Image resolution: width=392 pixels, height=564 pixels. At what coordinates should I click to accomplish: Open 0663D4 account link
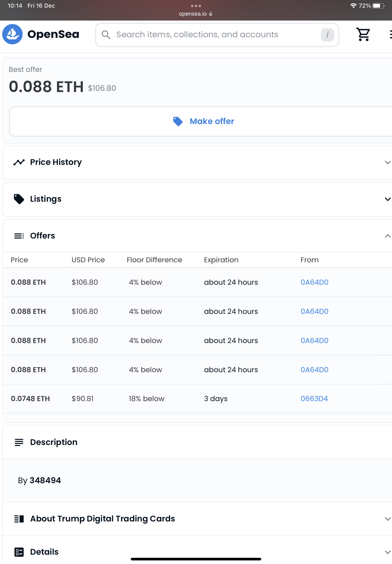click(x=314, y=399)
